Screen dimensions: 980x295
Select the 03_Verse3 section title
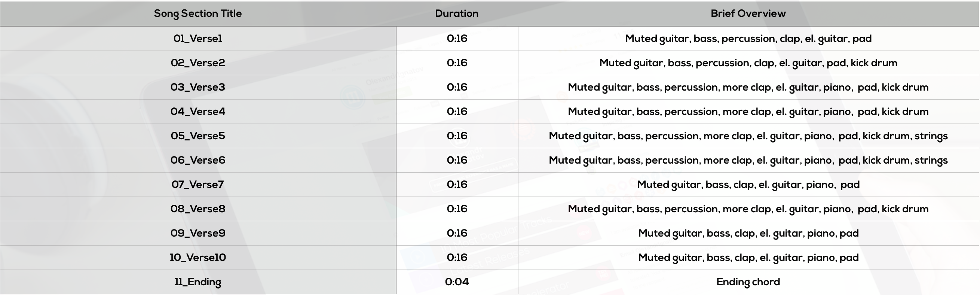[197, 87]
